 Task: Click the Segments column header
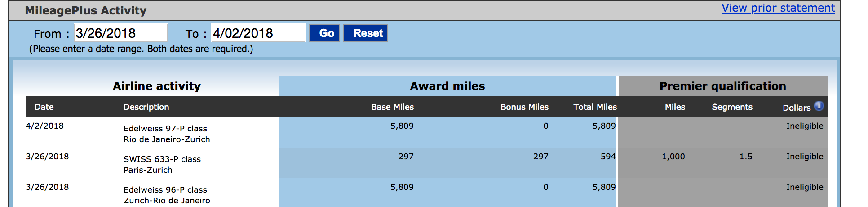tap(732, 107)
